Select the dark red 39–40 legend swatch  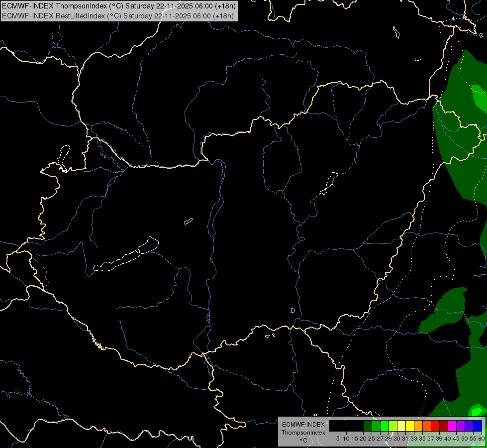(x=444, y=426)
